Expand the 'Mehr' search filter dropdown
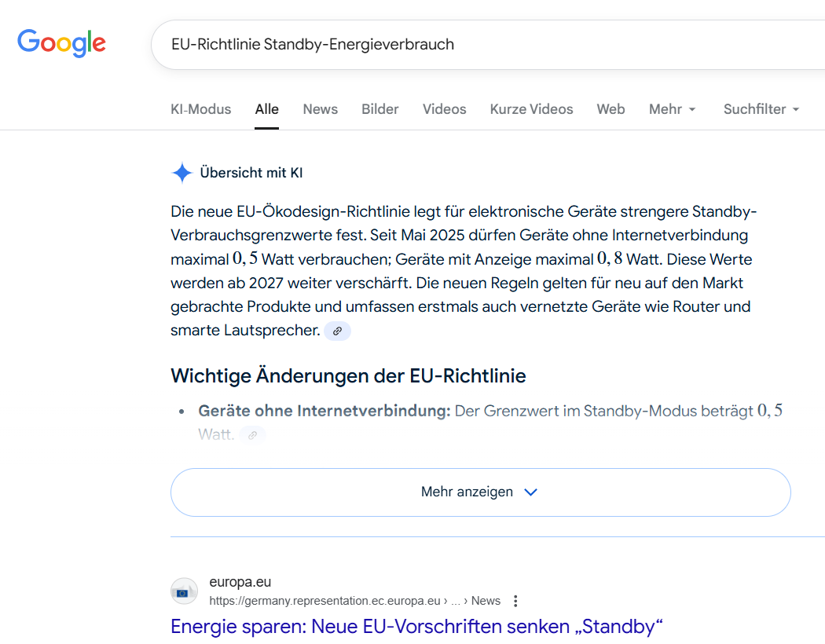The width and height of the screenshot is (825, 644). coord(672,109)
